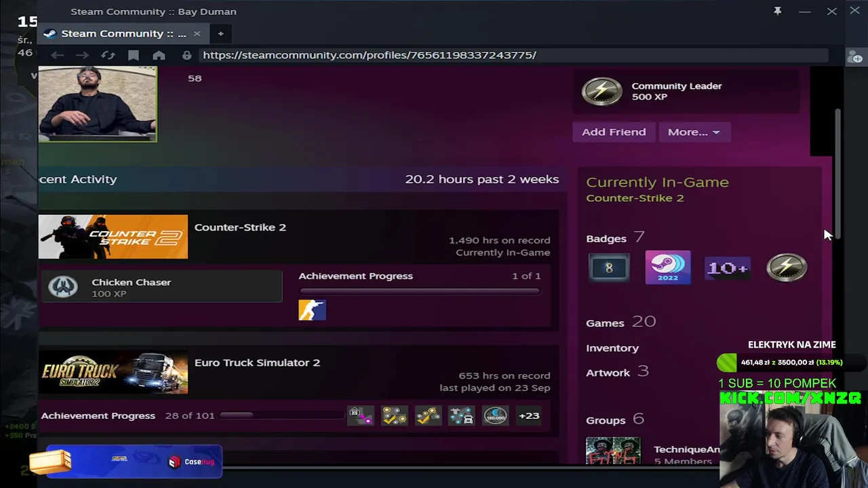Image resolution: width=868 pixels, height=488 pixels.
Task: Open the Inventory link
Action: [x=612, y=348]
